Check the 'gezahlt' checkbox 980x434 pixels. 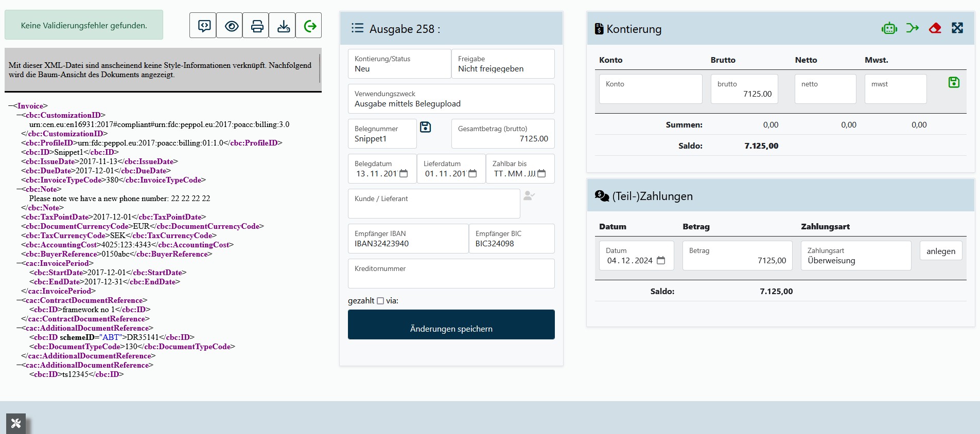click(380, 301)
